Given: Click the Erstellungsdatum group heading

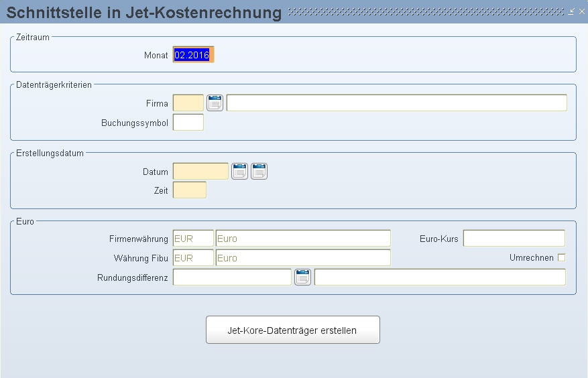Looking at the screenshot, I should 50,153.
